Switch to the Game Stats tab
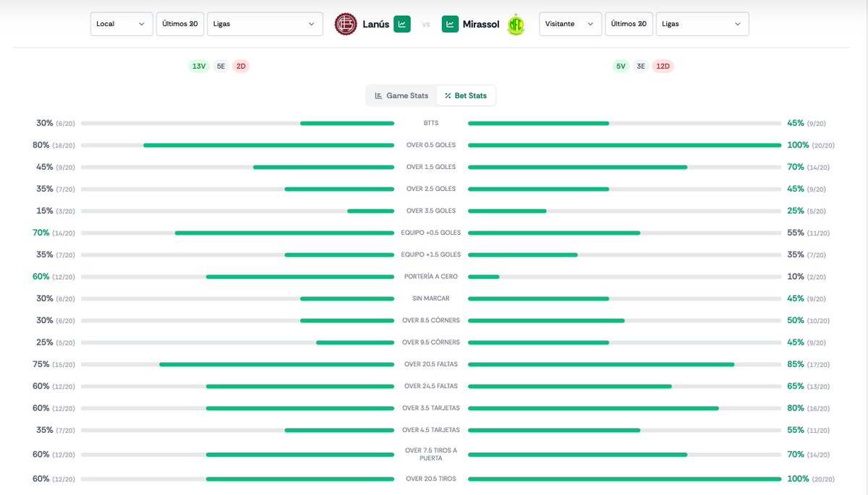868x495 pixels. [x=401, y=95]
